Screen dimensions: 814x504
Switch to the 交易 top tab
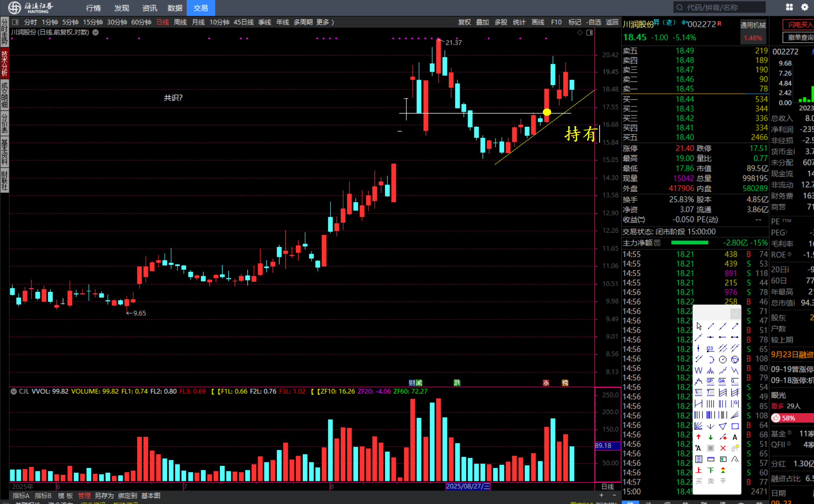[201, 8]
